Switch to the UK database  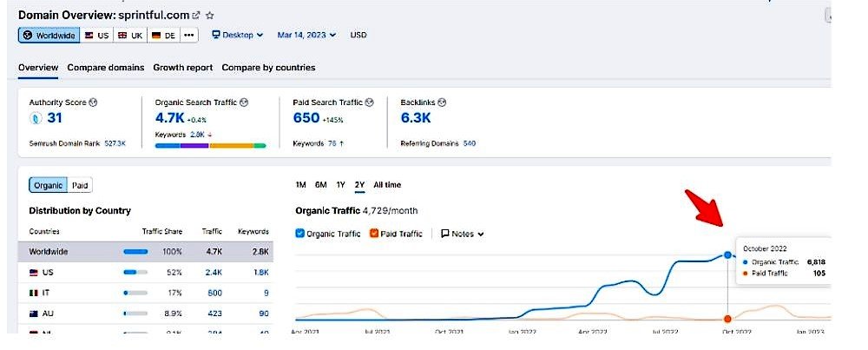(130, 35)
